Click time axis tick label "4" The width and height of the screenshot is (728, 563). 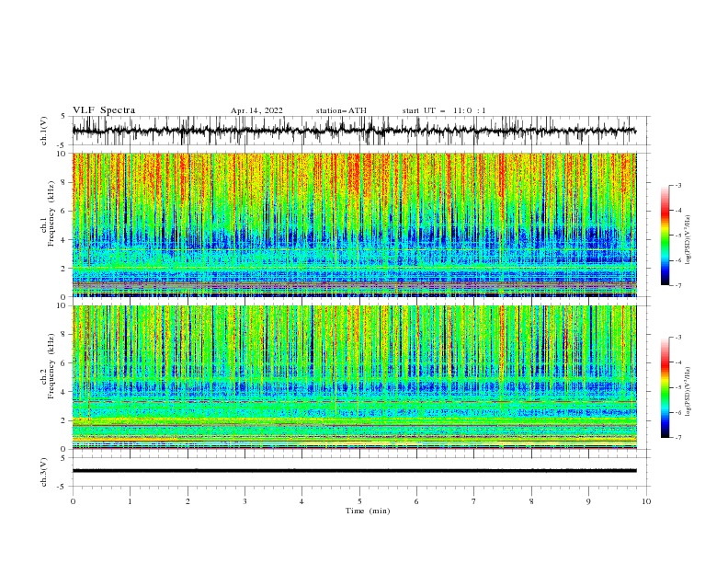pyautogui.click(x=301, y=501)
